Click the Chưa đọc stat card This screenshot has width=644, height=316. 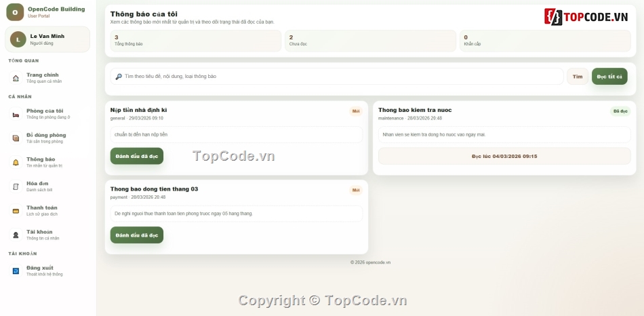(370, 41)
